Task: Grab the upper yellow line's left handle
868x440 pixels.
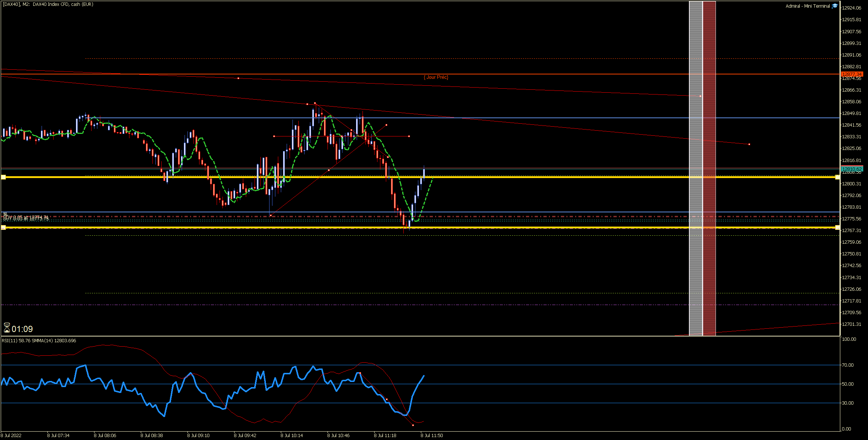Action: pos(3,177)
